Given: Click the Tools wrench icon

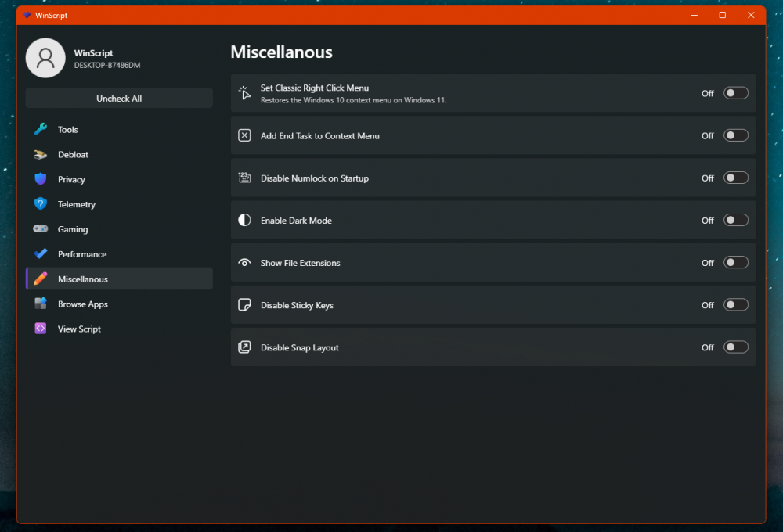Looking at the screenshot, I should click(x=41, y=130).
